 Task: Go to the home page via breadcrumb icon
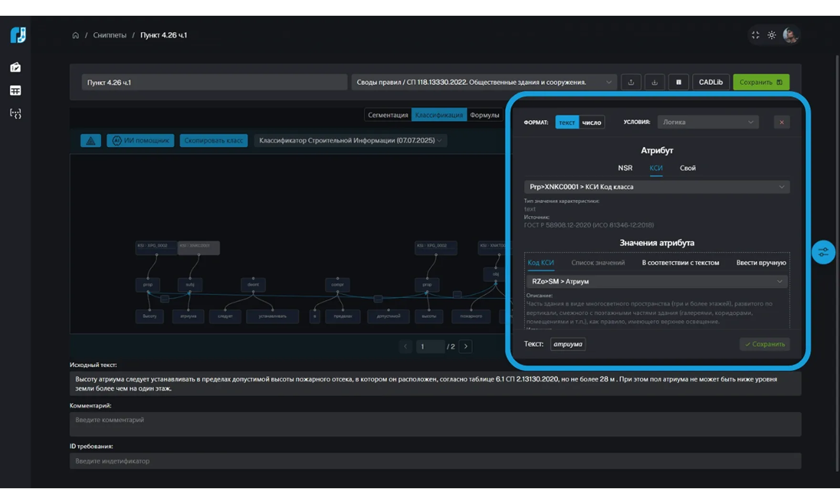75,35
